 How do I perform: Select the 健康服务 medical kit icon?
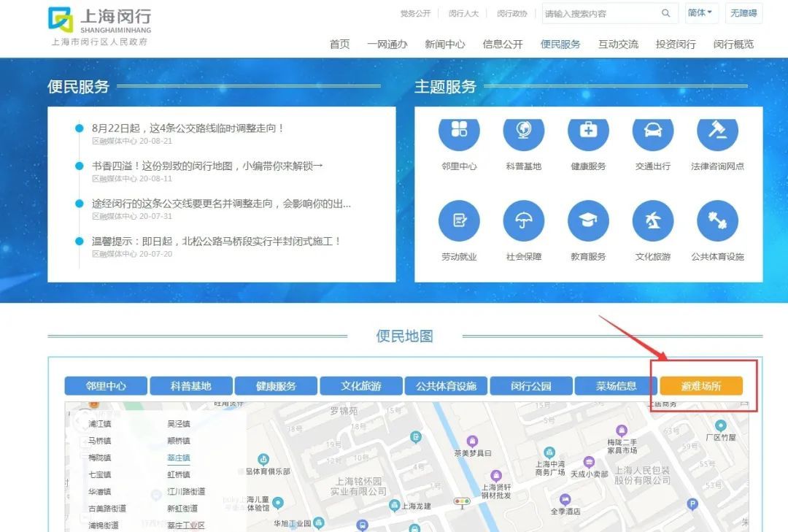coord(588,131)
